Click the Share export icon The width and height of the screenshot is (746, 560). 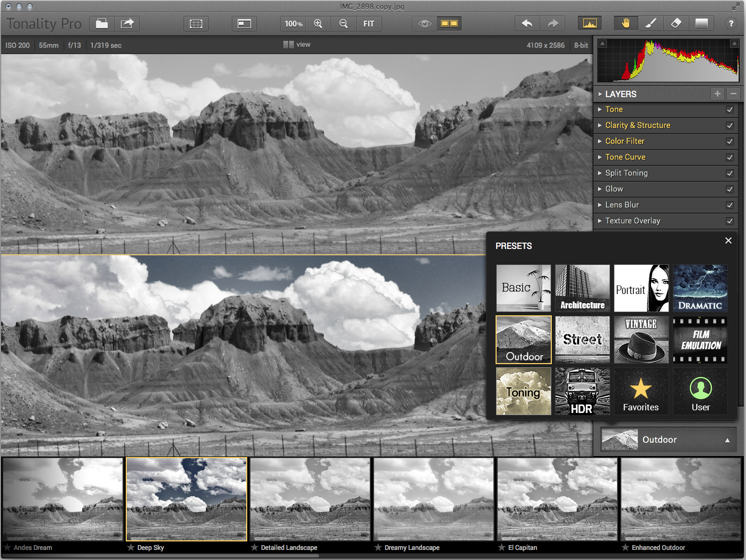[x=127, y=23]
